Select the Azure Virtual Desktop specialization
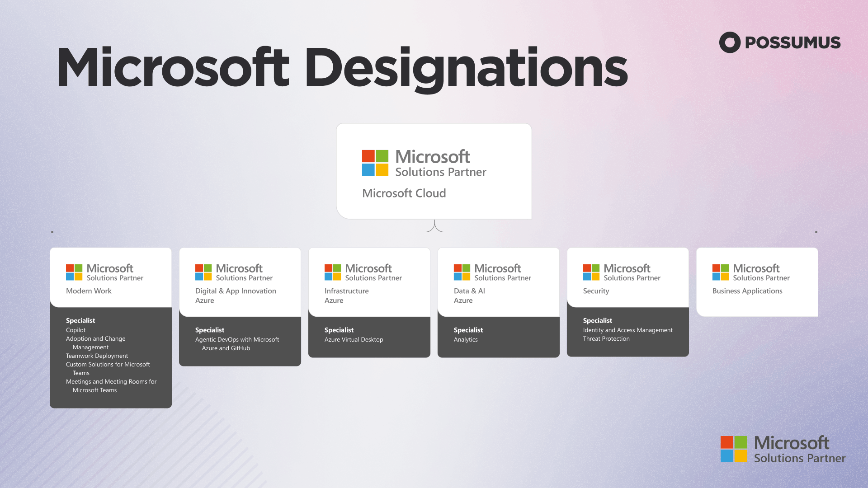Screen dimensions: 868x488 pyautogui.click(x=354, y=339)
